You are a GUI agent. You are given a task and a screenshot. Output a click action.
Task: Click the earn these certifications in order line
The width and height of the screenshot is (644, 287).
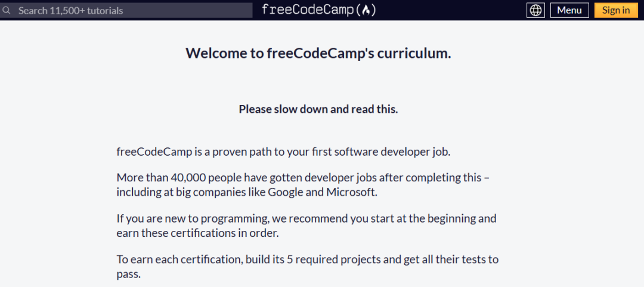[x=197, y=233]
